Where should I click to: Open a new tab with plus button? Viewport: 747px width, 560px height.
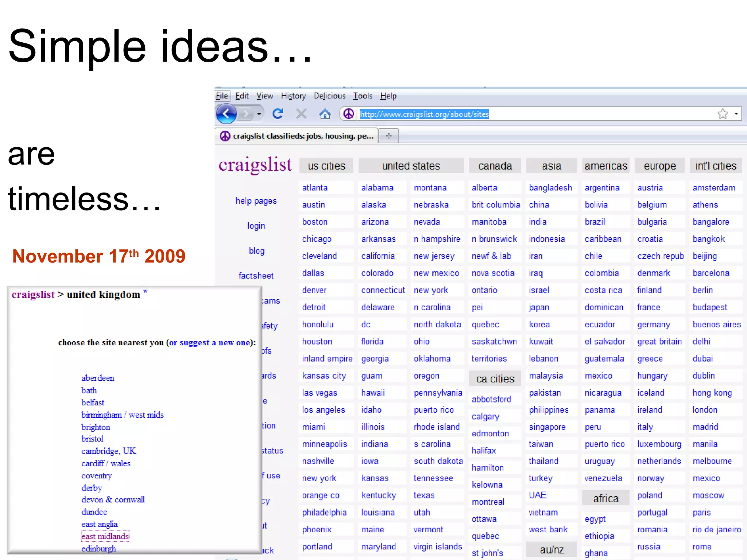[388, 136]
